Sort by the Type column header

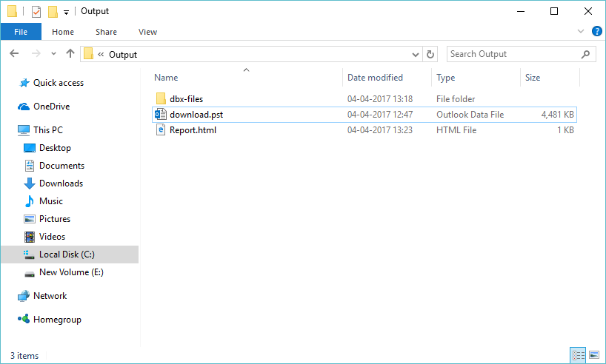pos(446,78)
